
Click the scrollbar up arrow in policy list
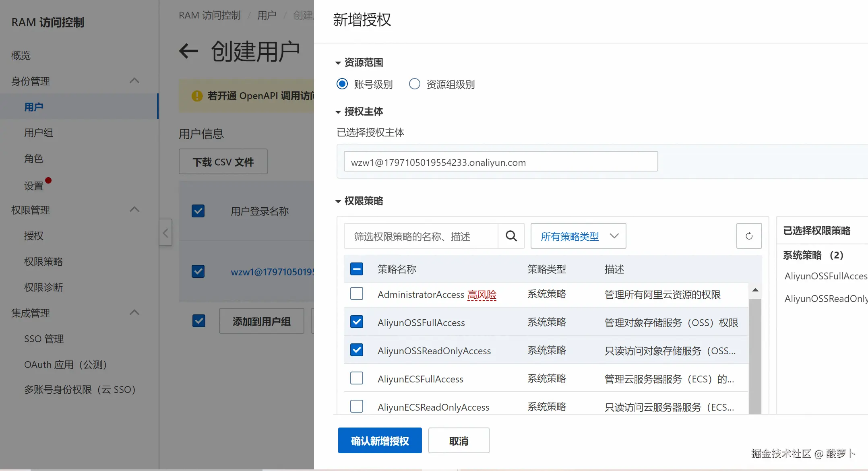(x=755, y=290)
